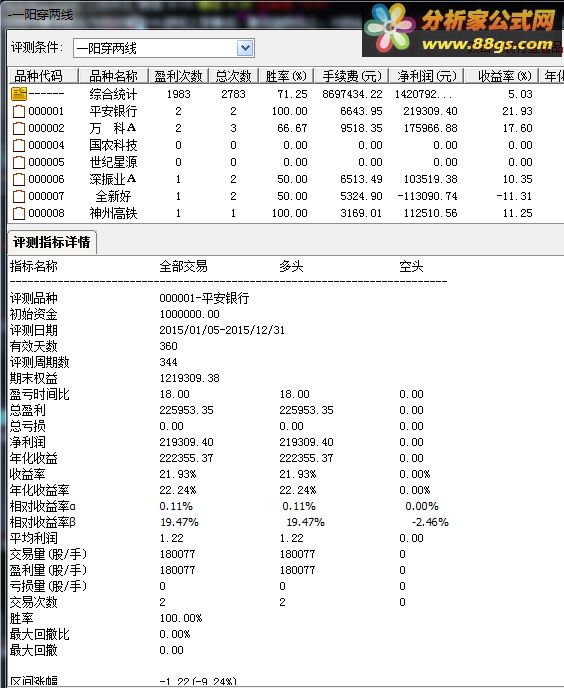Select the 神州高铁 row name
564x688 pixels.
pyautogui.click(x=113, y=213)
